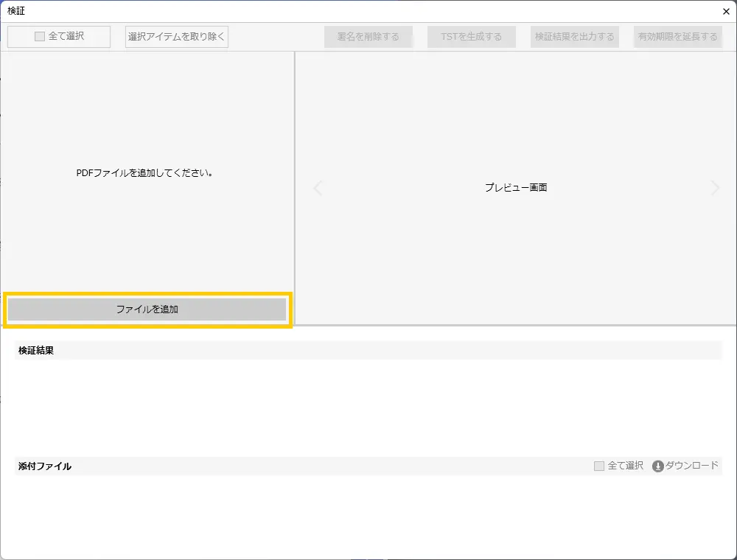Toggle the top 全て選択 checkbox

tap(40, 37)
